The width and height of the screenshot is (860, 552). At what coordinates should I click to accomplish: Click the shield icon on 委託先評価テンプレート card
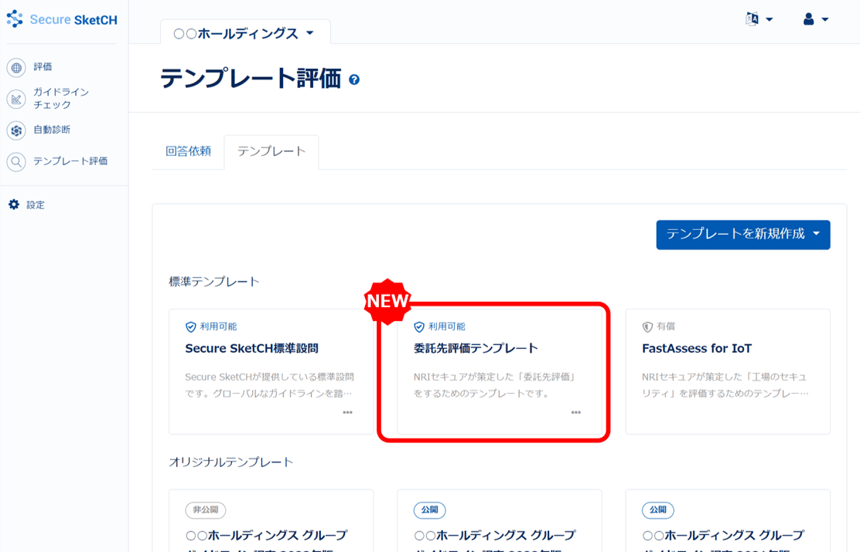click(419, 327)
